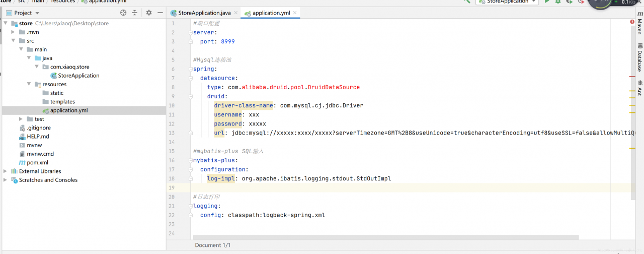
Task: Expand External Libraries node
Action: point(6,171)
